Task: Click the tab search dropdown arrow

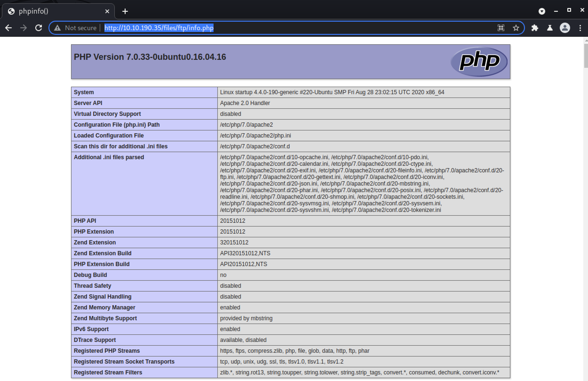Action: pyautogui.click(x=542, y=11)
